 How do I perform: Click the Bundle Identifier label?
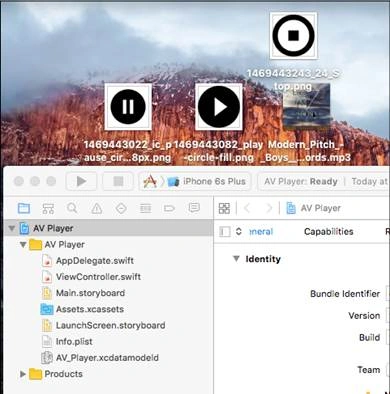pyautogui.click(x=345, y=294)
